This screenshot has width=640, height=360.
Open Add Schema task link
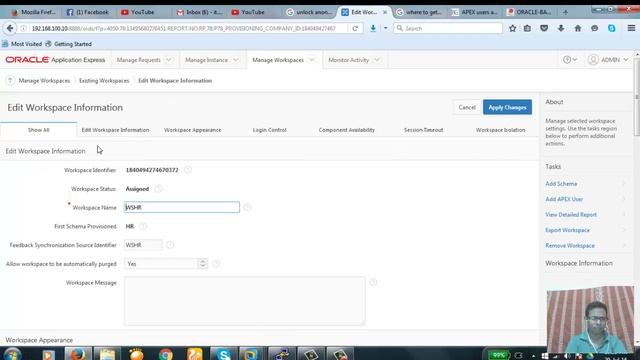tap(561, 184)
